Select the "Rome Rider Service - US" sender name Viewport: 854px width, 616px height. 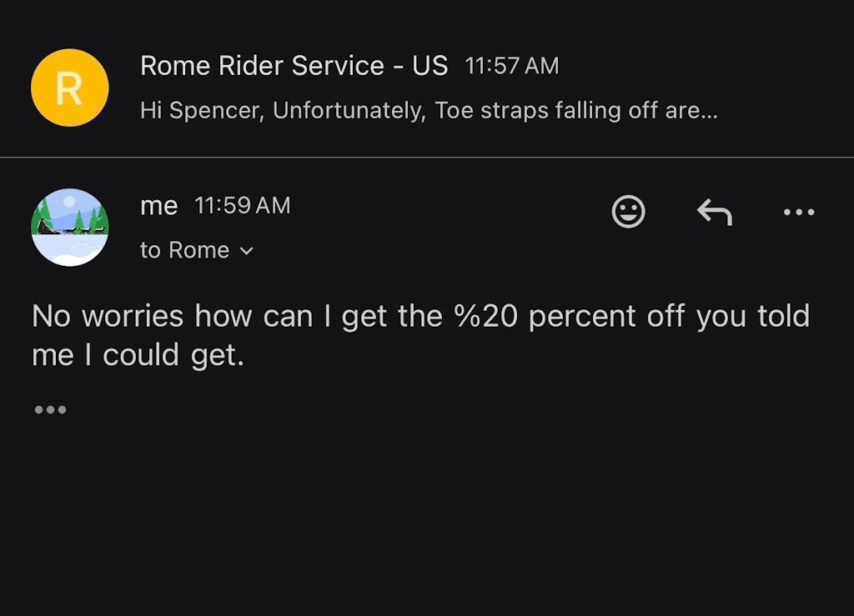pos(294,66)
